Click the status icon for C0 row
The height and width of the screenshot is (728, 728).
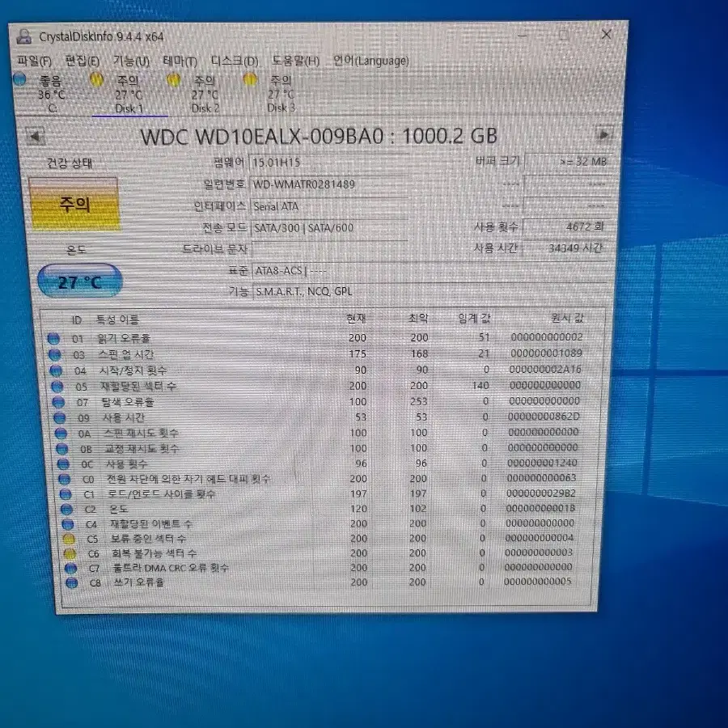pyautogui.click(x=65, y=479)
